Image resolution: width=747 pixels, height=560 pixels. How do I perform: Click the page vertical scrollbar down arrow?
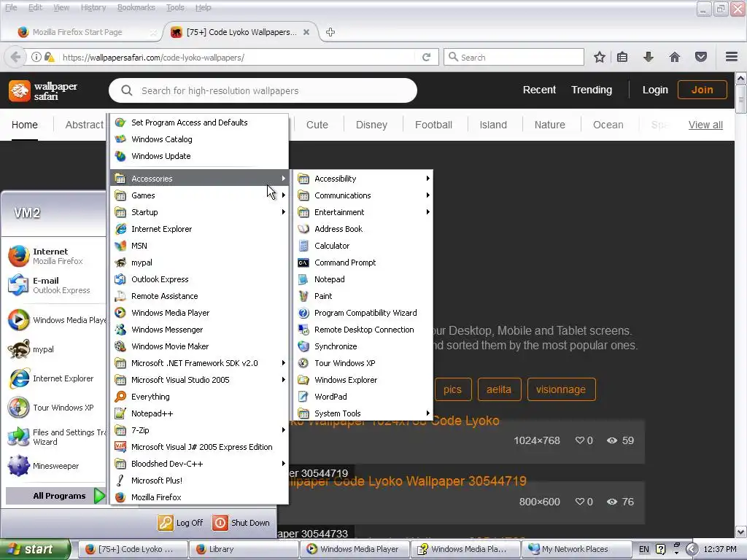(x=741, y=532)
